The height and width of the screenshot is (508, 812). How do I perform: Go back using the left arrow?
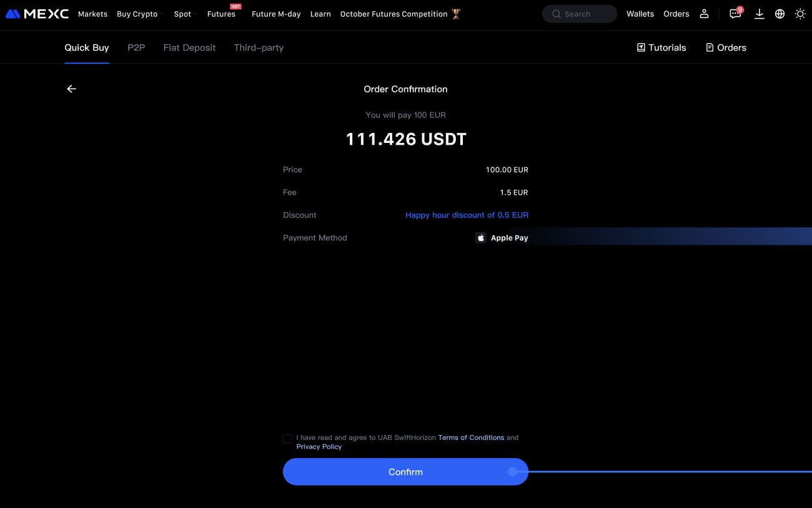(x=71, y=89)
